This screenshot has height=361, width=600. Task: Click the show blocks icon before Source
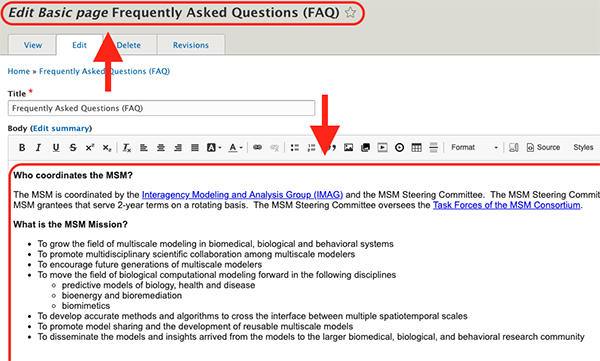[x=514, y=147]
